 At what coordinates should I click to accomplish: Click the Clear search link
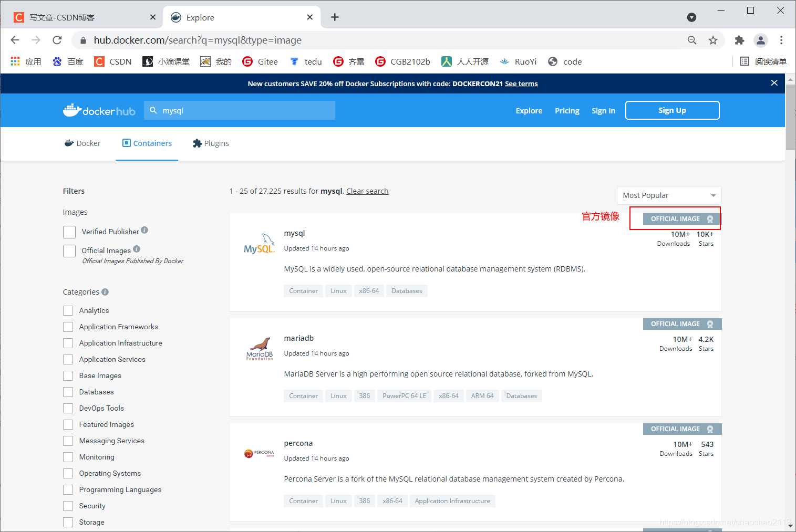[x=367, y=191]
